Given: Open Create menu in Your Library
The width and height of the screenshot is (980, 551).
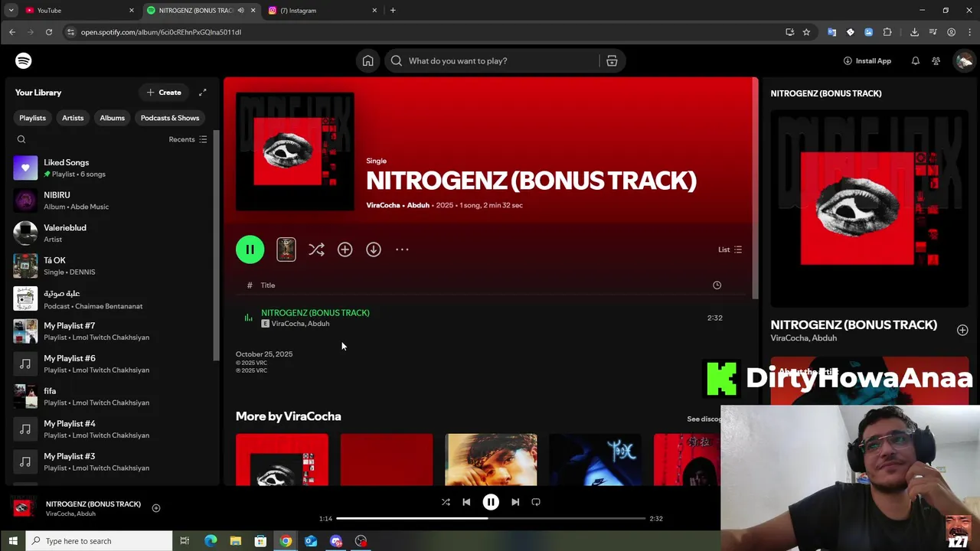Looking at the screenshot, I should (x=164, y=93).
